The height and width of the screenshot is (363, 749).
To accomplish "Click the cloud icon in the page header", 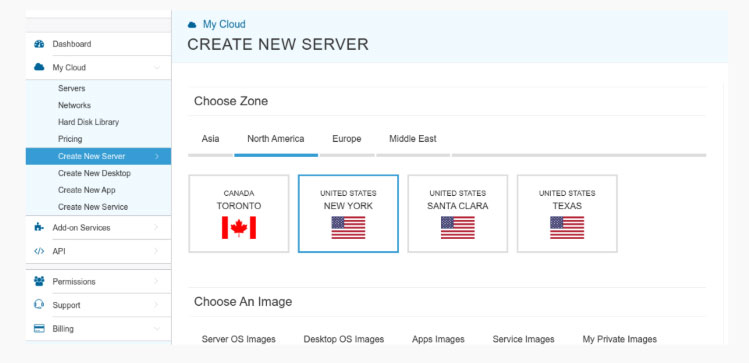I will pyautogui.click(x=192, y=25).
